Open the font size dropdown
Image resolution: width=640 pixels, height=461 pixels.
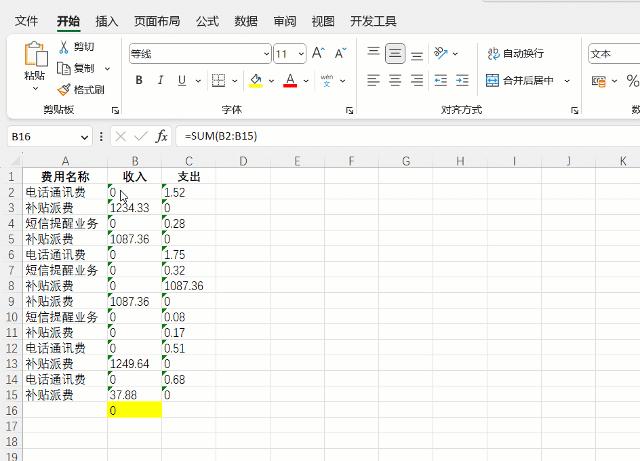point(301,54)
